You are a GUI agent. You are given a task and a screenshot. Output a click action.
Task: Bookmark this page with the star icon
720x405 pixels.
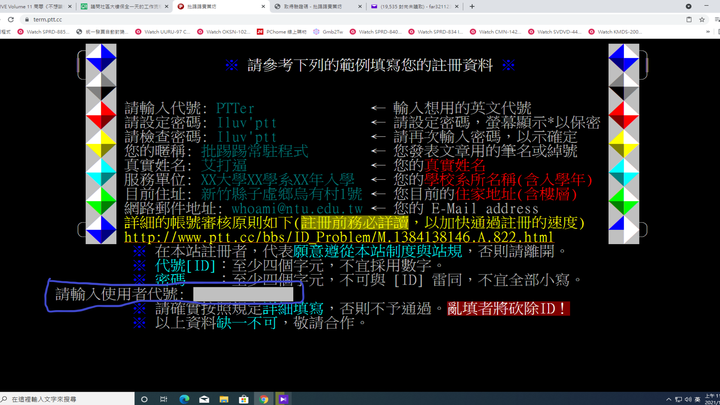tap(702, 20)
